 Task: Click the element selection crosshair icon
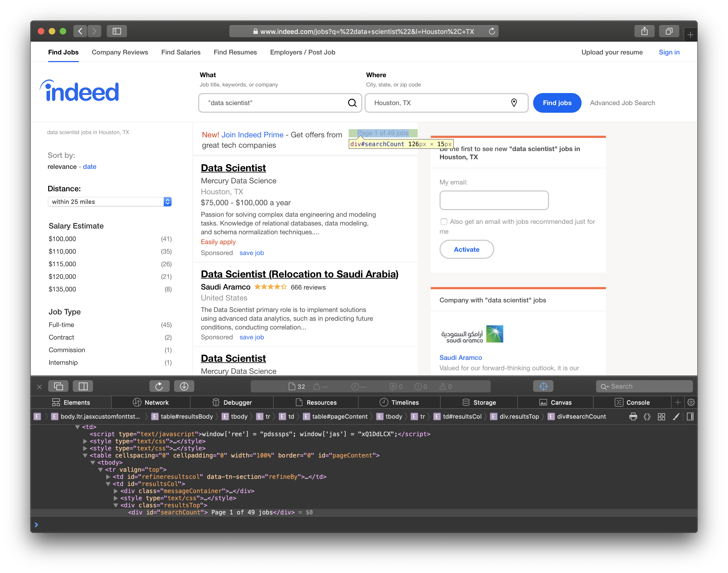coord(543,386)
